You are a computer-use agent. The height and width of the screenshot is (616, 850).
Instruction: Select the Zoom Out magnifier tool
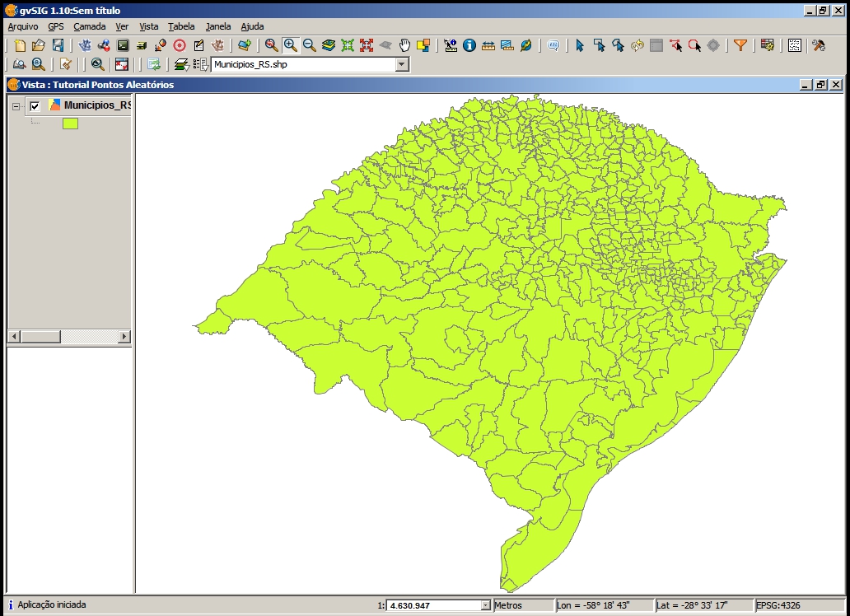tap(309, 45)
